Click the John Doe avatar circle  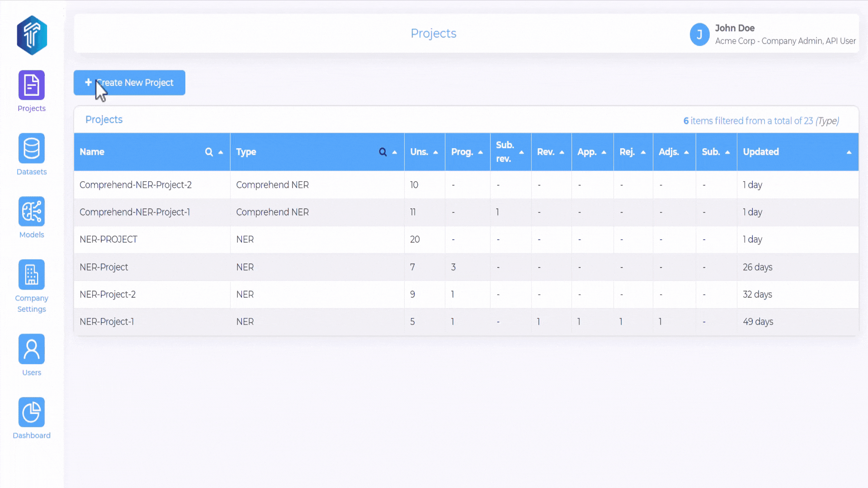pos(699,34)
